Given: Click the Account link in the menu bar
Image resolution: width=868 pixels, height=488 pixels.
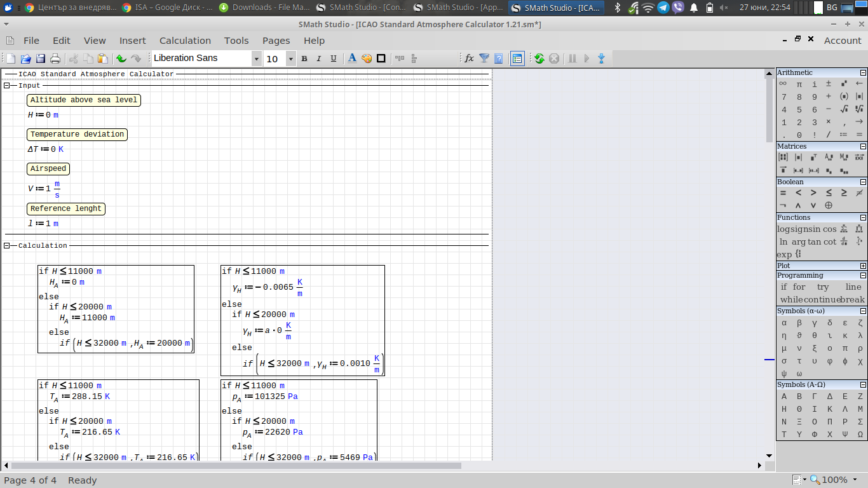Looking at the screenshot, I should [843, 41].
